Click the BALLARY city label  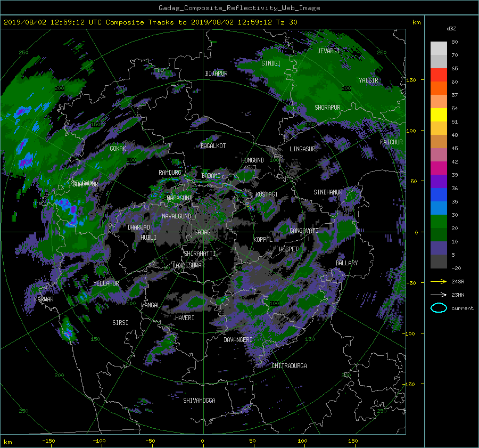point(346,263)
